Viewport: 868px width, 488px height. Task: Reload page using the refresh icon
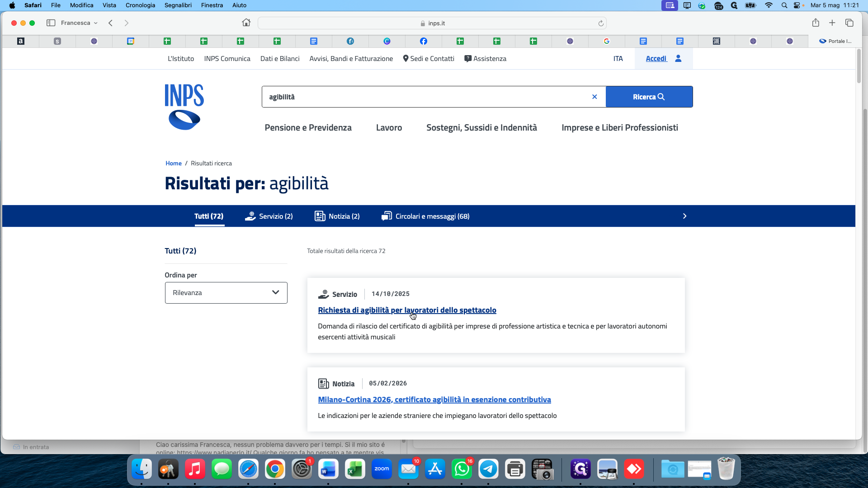[601, 23]
